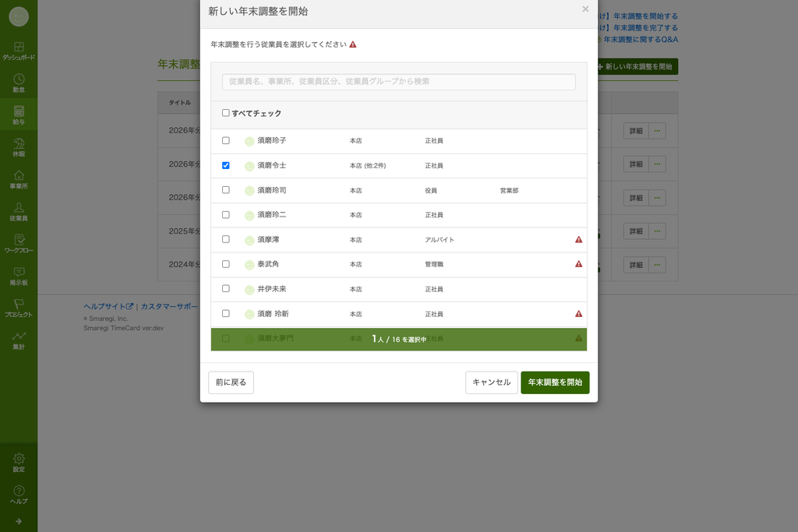Tick the checkbox for 須磨玲子

[225, 140]
